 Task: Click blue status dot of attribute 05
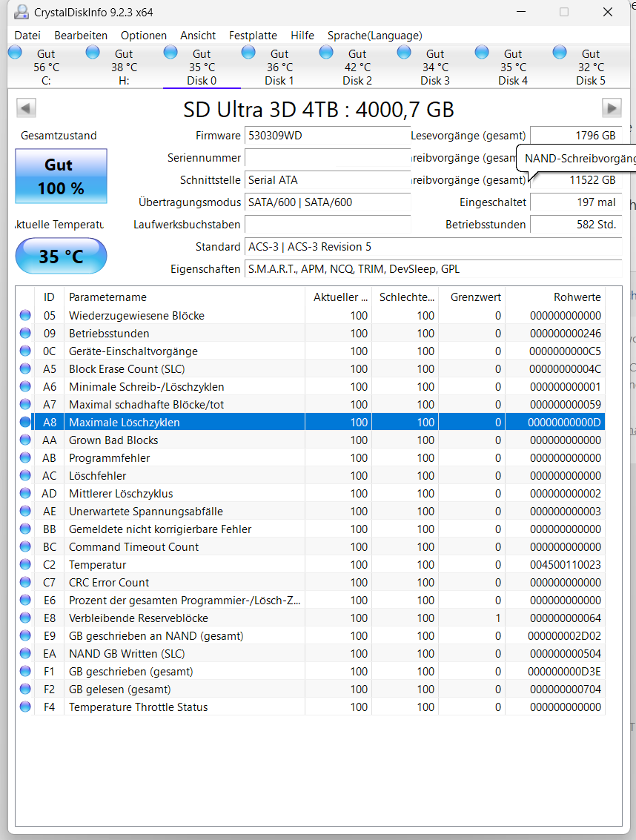pyautogui.click(x=25, y=315)
